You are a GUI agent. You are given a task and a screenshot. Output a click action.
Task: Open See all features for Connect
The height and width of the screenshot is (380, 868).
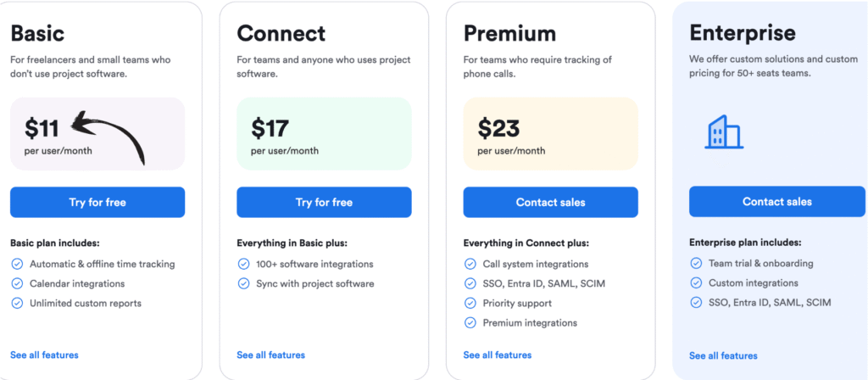pyautogui.click(x=270, y=355)
